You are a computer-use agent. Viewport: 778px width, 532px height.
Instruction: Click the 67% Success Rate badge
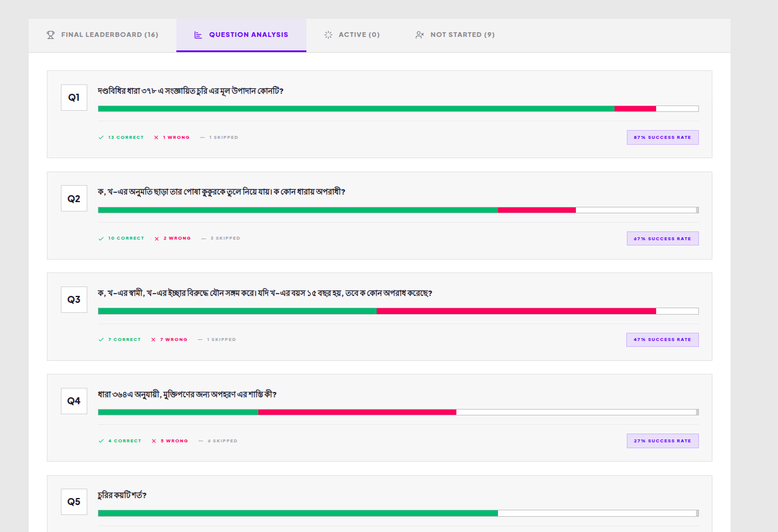click(663, 238)
